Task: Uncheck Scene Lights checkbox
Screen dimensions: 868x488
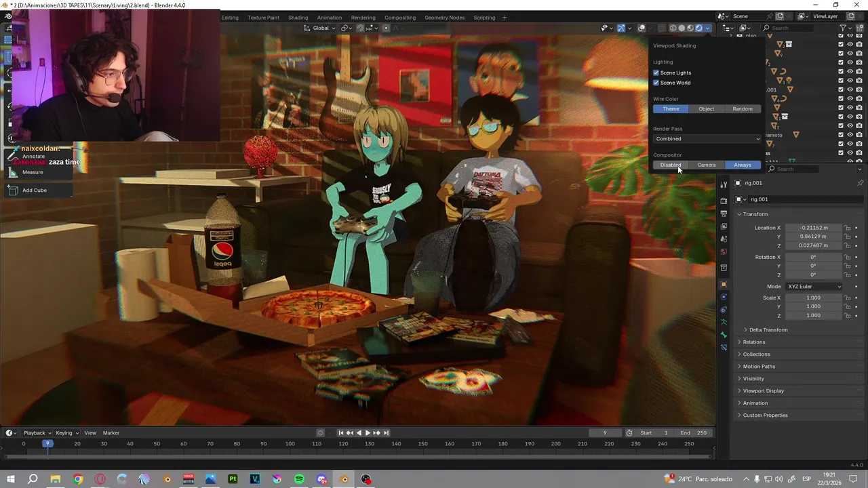Action: coord(656,73)
